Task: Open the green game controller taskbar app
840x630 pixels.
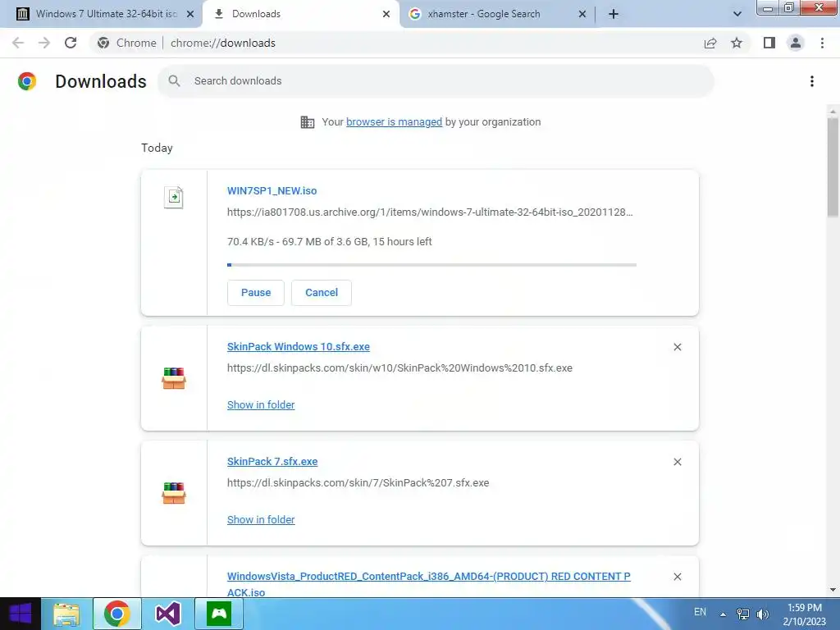Action: [x=218, y=614]
